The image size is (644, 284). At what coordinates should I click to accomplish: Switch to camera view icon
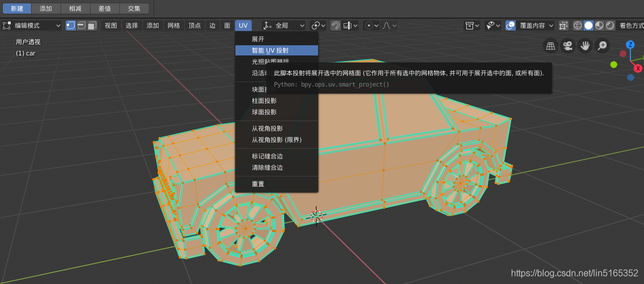568,46
